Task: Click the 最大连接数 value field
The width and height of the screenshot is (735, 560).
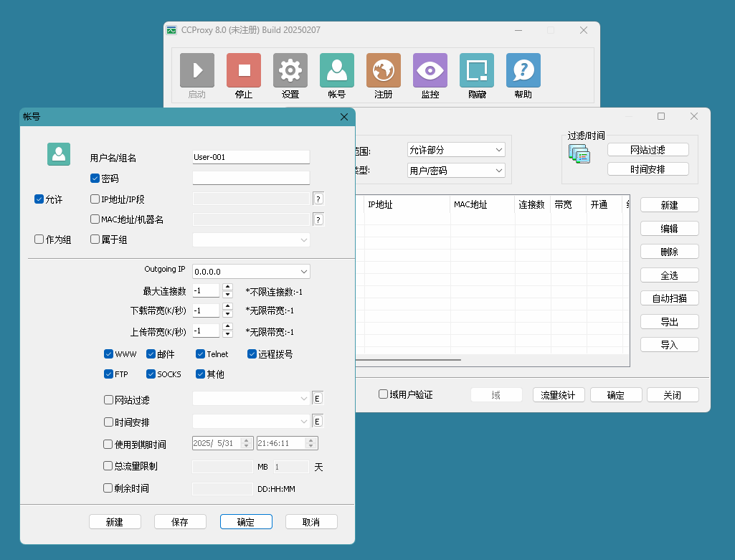Action: tap(206, 290)
